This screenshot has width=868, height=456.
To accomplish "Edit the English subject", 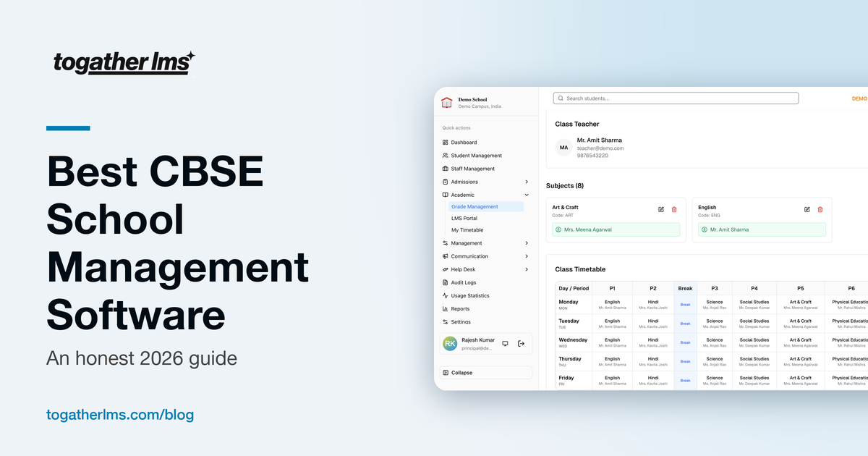I will point(807,209).
